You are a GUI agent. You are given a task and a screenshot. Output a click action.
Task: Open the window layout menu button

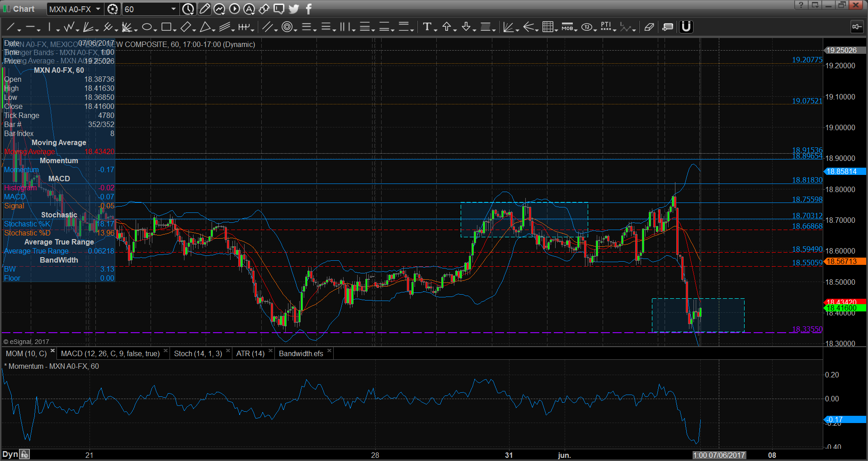coord(815,5)
